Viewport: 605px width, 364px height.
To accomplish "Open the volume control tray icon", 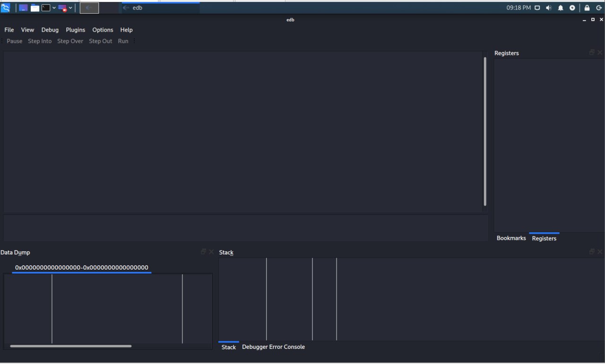I will (x=549, y=8).
